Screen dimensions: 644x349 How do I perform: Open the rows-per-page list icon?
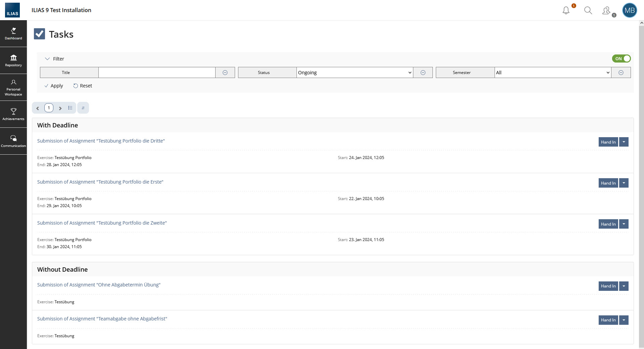point(70,108)
